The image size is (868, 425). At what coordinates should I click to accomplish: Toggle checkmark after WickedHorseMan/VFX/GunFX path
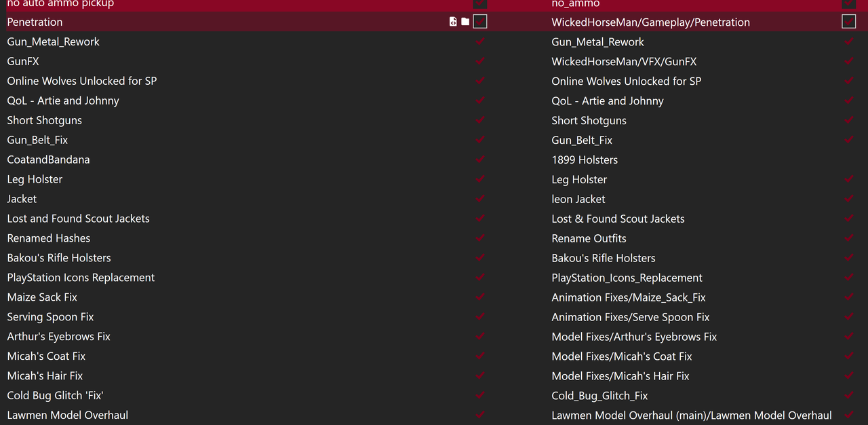click(848, 61)
